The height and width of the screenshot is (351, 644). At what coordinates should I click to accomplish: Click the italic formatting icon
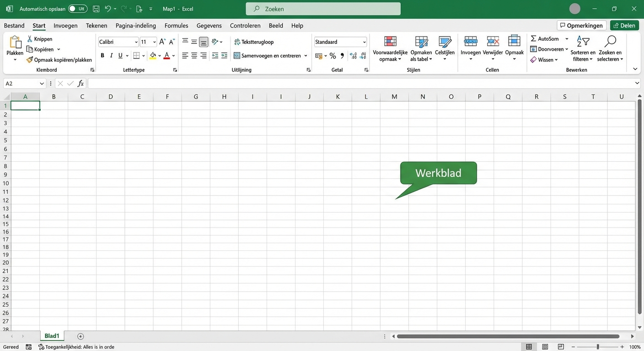pos(111,55)
